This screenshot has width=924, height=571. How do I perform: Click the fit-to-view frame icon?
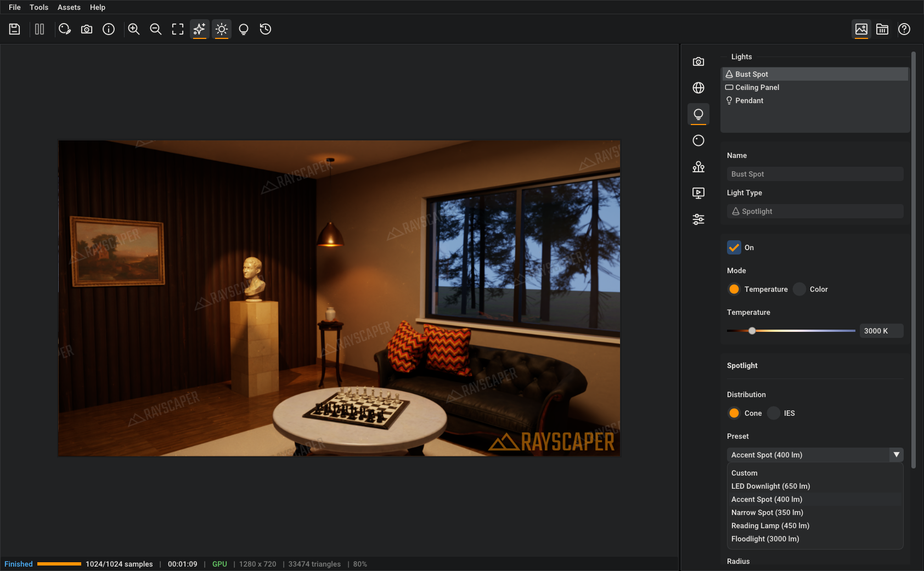click(x=178, y=29)
